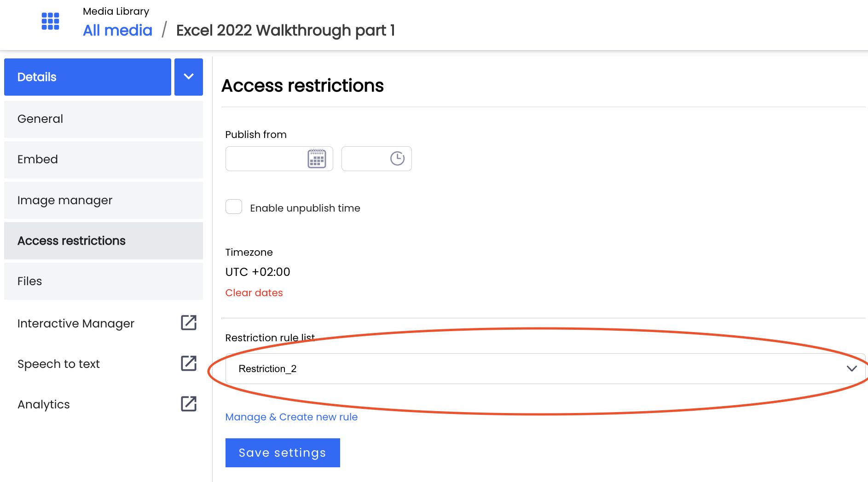Click the Save settings button
This screenshot has width=868, height=482.
pyautogui.click(x=283, y=453)
